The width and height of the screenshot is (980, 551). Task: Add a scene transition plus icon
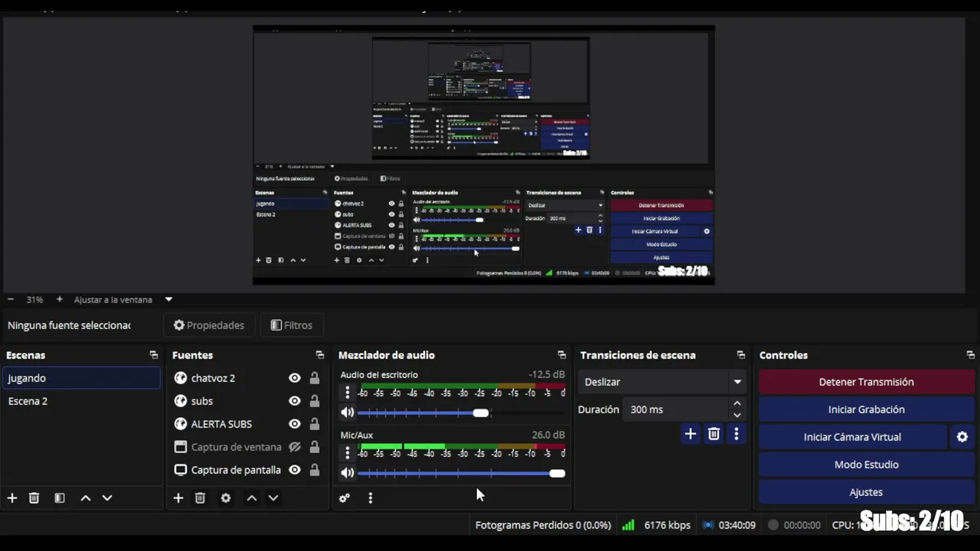point(690,434)
